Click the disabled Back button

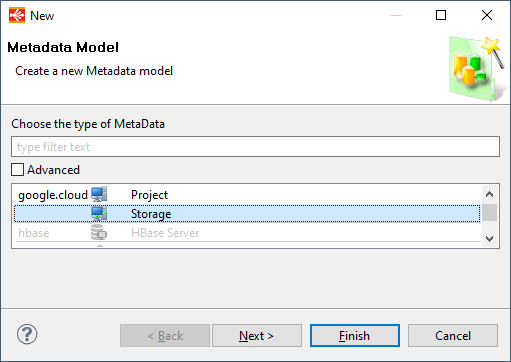point(165,335)
